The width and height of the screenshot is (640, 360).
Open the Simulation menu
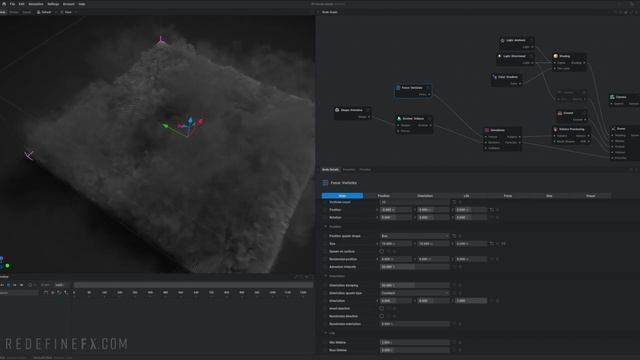click(x=36, y=4)
